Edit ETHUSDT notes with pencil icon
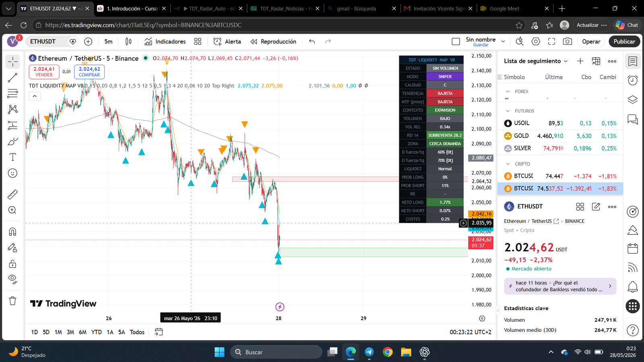The image size is (644, 362). (x=596, y=207)
